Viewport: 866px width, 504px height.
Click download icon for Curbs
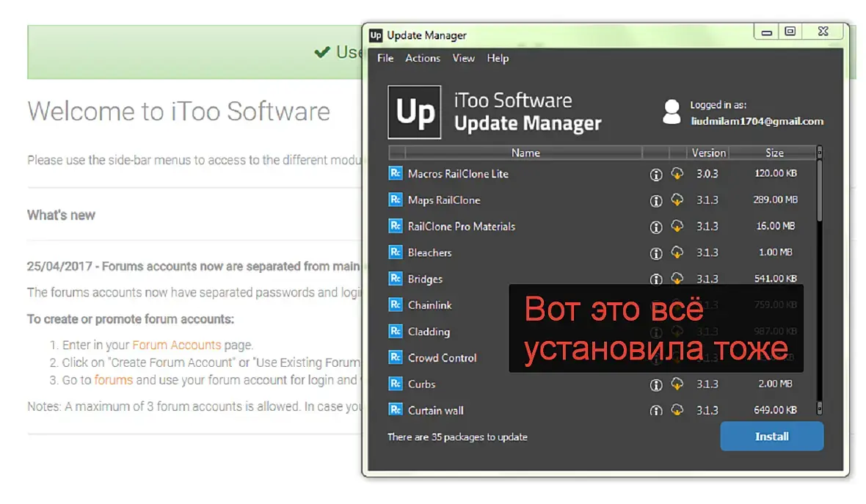coord(677,384)
